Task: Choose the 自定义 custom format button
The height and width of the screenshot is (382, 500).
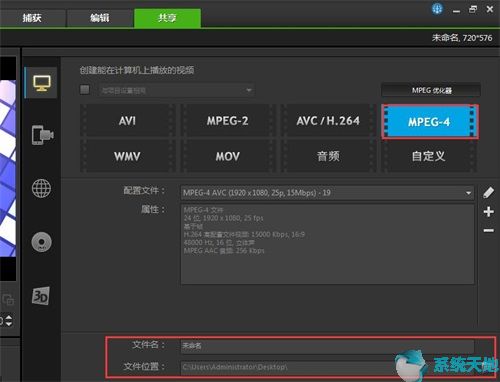Action: tap(429, 156)
